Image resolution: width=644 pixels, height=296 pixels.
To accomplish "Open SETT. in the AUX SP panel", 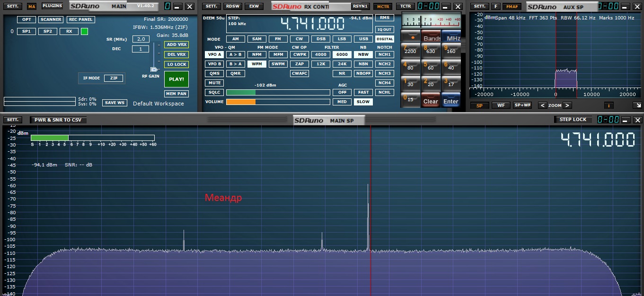I will point(479,7).
